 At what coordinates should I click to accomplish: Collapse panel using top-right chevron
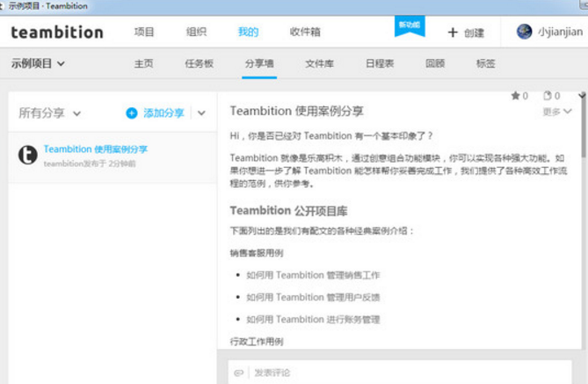tap(582, 95)
